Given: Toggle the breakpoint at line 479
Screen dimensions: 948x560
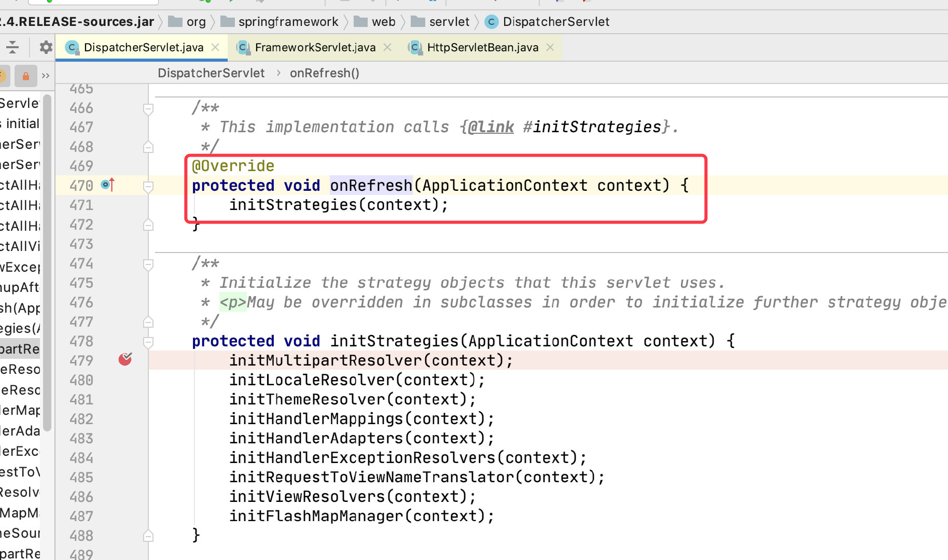Looking at the screenshot, I should click(x=125, y=359).
